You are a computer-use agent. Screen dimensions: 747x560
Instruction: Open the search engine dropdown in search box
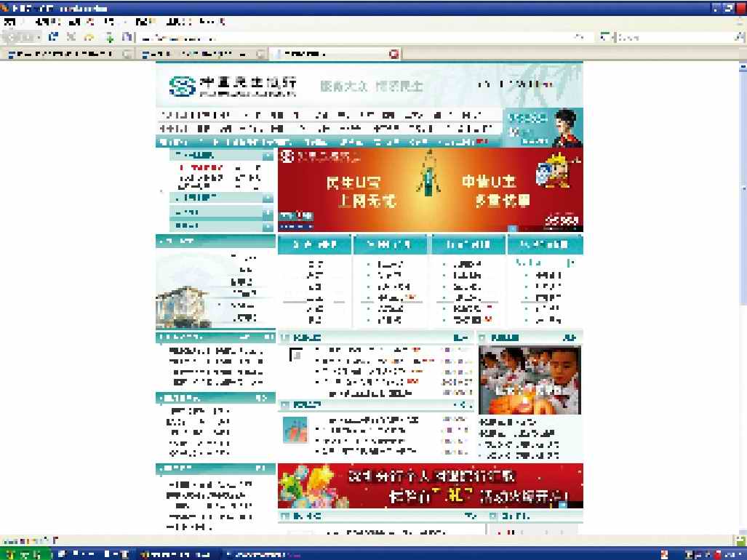(607, 37)
